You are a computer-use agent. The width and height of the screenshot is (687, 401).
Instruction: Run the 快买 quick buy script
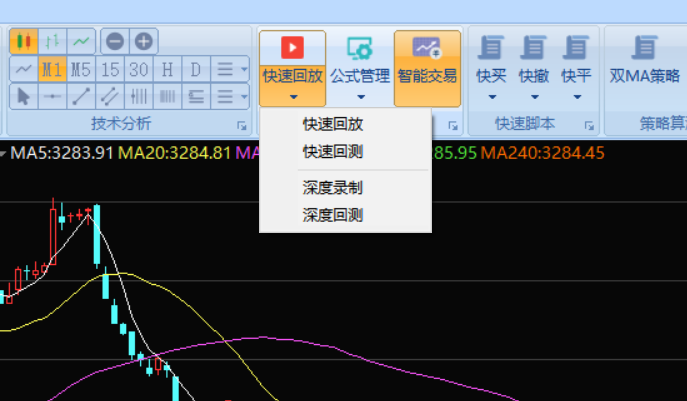click(491, 59)
